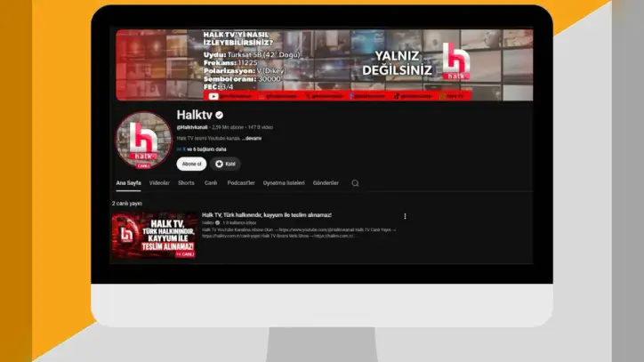Click the @Halktvkanali handle text
Viewport: 644px width, 362px height.
coord(192,127)
